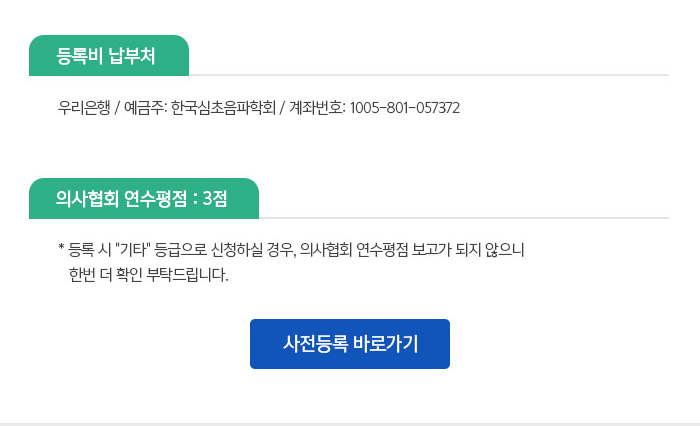Click the divider line right of 등록비 납부처

click(429, 75)
